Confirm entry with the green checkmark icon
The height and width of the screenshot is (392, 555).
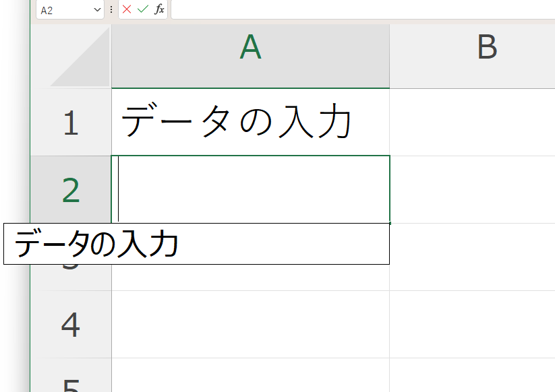point(142,9)
